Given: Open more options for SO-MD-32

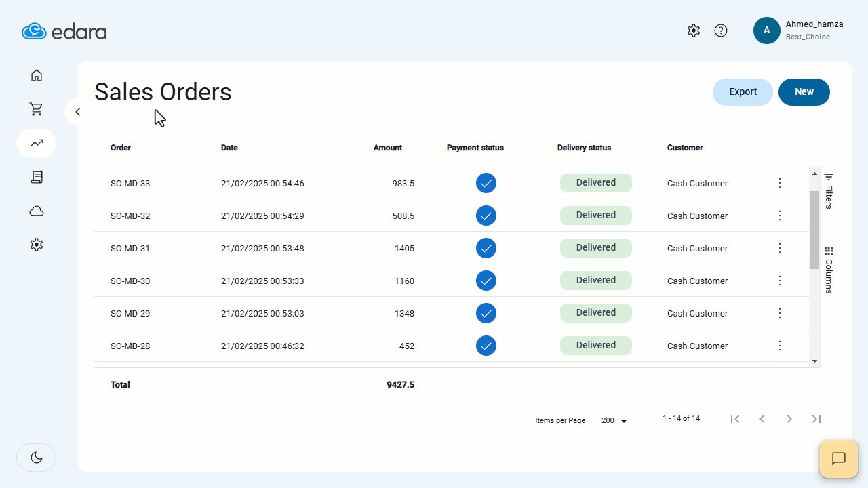Looking at the screenshot, I should tap(780, 216).
